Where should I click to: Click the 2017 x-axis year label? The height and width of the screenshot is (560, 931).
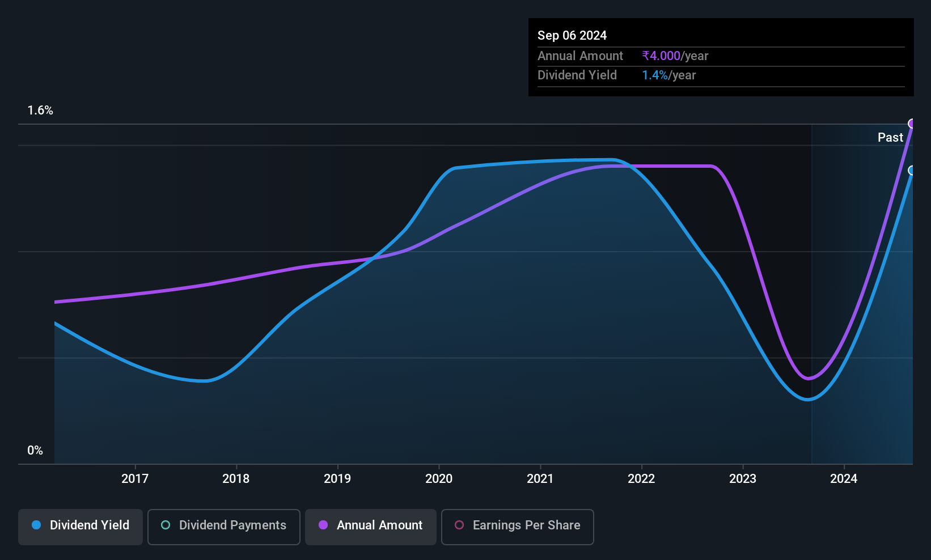(135, 478)
